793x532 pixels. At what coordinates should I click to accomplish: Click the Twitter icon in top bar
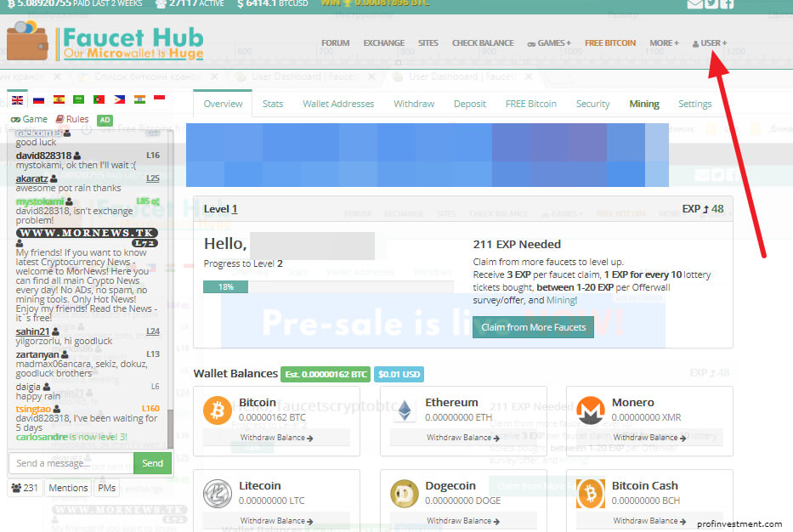(x=711, y=4)
